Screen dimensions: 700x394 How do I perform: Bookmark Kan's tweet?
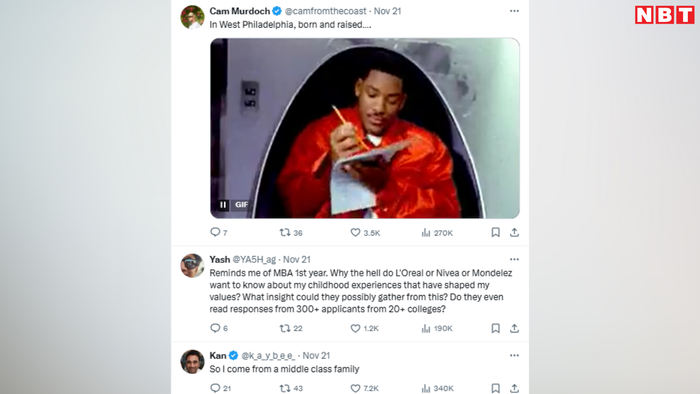pos(496,388)
